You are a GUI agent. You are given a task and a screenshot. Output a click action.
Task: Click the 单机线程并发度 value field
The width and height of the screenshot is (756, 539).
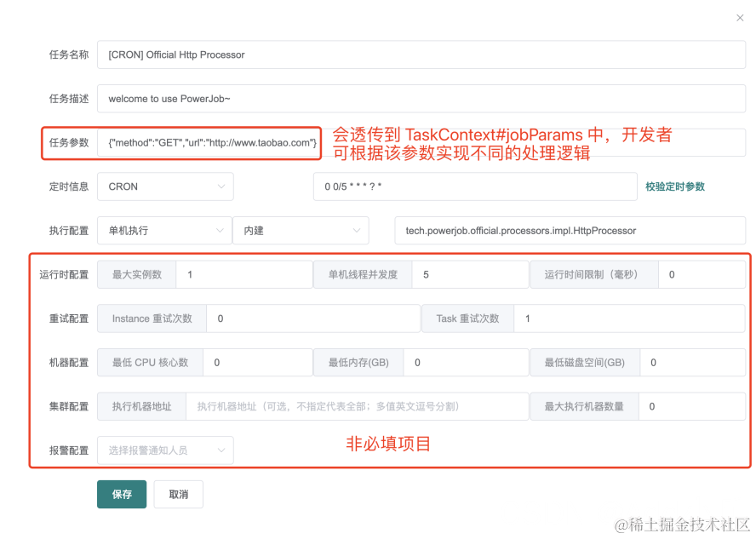pos(470,275)
